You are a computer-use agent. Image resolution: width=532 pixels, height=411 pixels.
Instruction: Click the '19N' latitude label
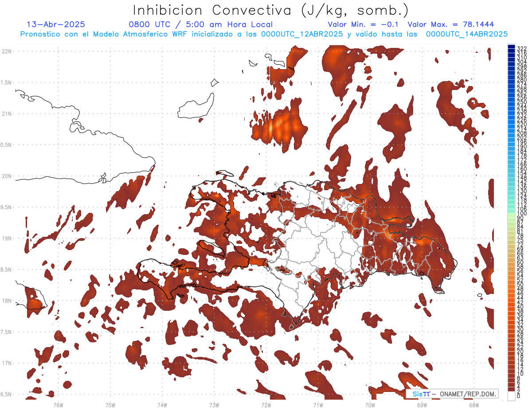pyautogui.click(x=7, y=239)
